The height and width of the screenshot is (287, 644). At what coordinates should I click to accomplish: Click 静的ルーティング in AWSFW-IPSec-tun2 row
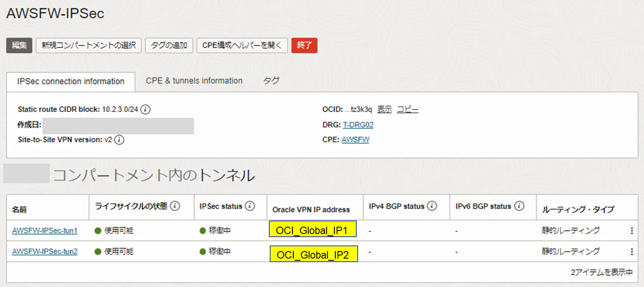click(x=571, y=252)
